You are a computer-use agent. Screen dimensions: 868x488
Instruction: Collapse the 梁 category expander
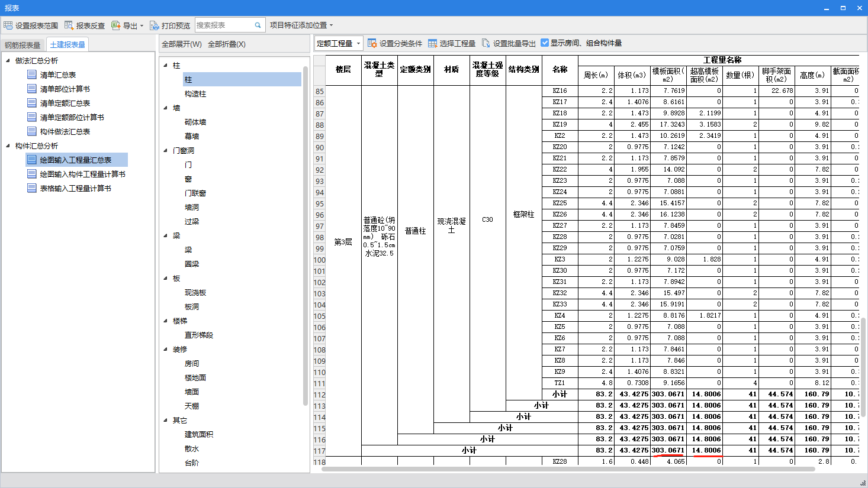[166, 235]
